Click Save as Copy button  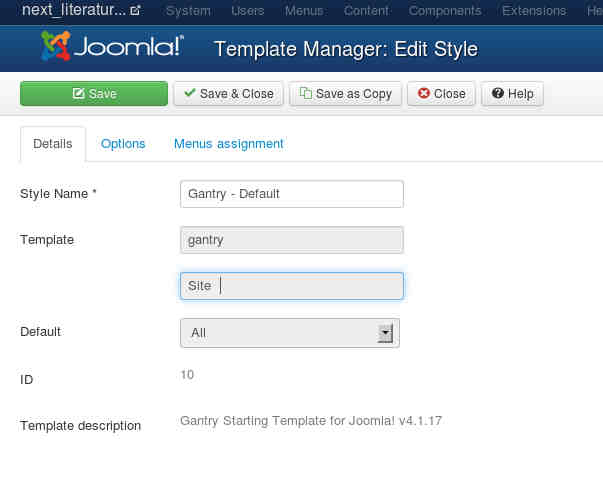coord(346,93)
